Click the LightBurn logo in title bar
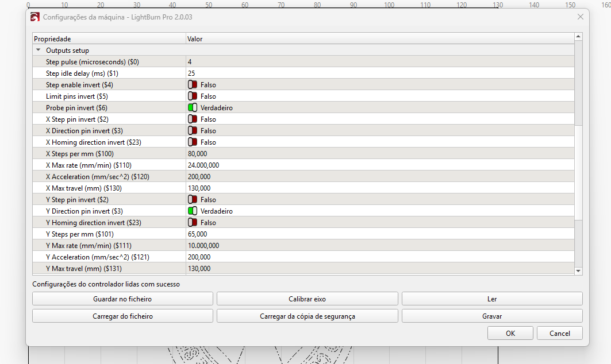This screenshot has width=611, height=364. pos(35,17)
